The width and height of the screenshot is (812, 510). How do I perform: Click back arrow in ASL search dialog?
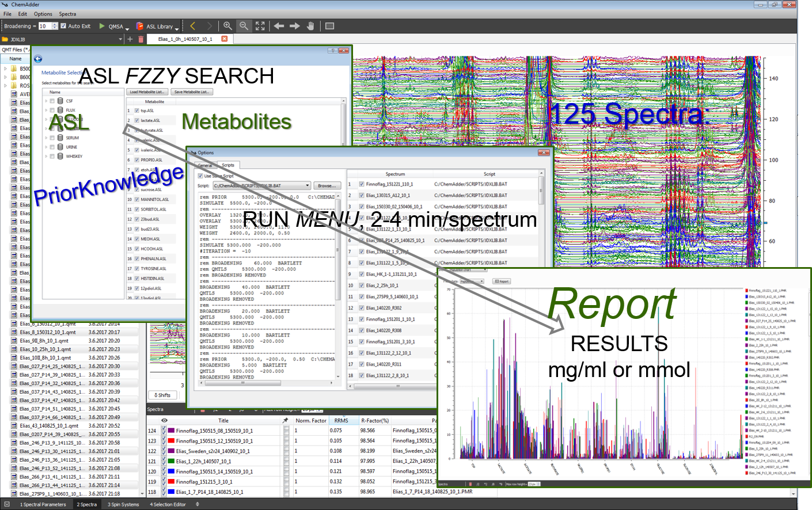pyautogui.click(x=38, y=59)
